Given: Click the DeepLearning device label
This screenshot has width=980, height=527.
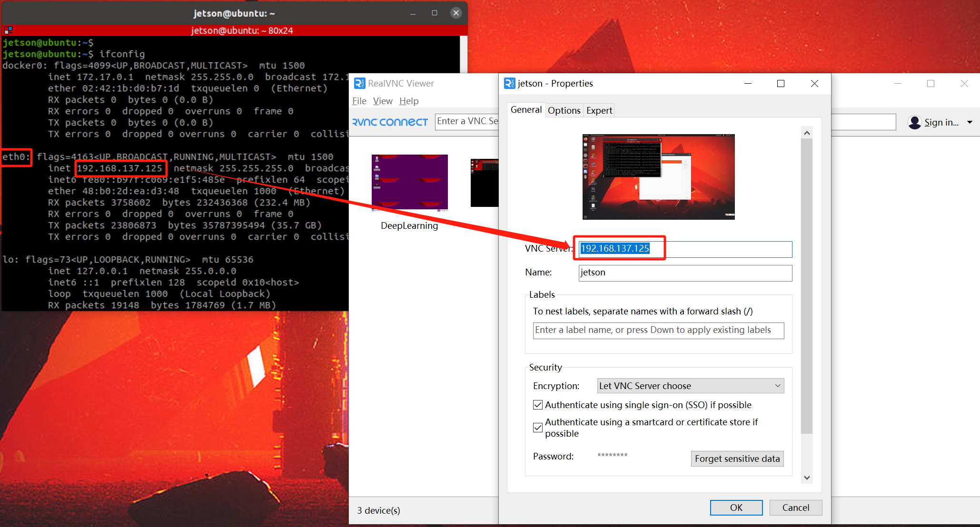Looking at the screenshot, I should (409, 226).
